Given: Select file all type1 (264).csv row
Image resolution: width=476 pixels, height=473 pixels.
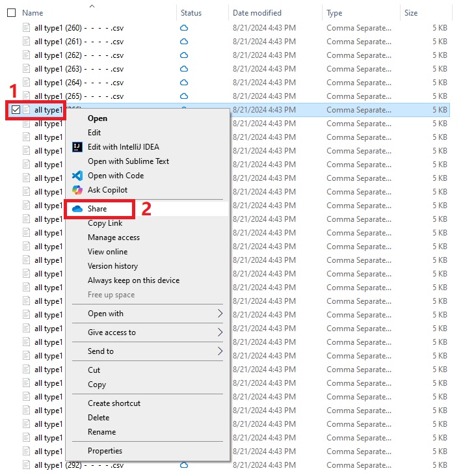Looking at the screenshot, I should coord(78,83).
